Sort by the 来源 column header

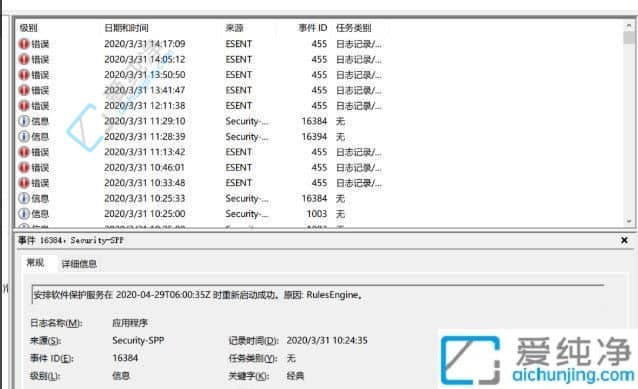(x=234, y=28)
